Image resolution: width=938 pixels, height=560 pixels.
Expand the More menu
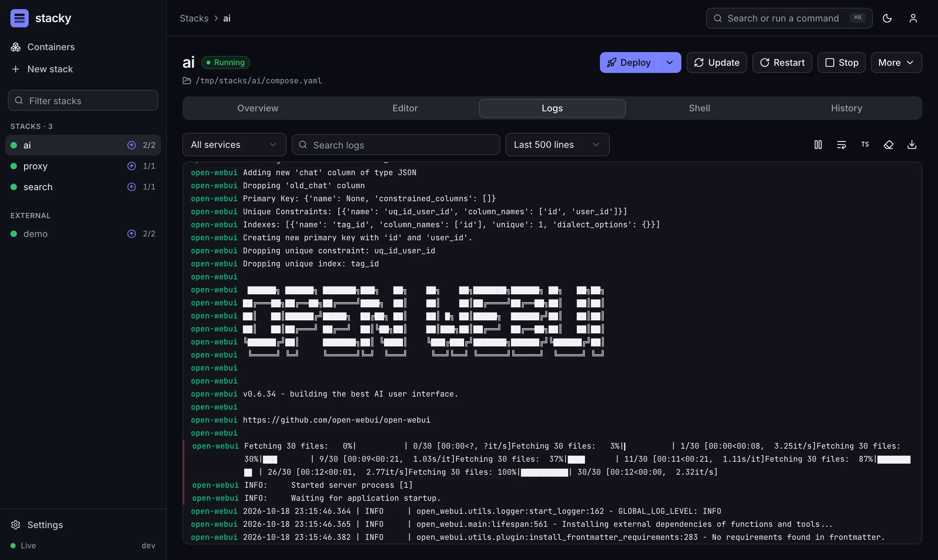click(x=896, y=63)
